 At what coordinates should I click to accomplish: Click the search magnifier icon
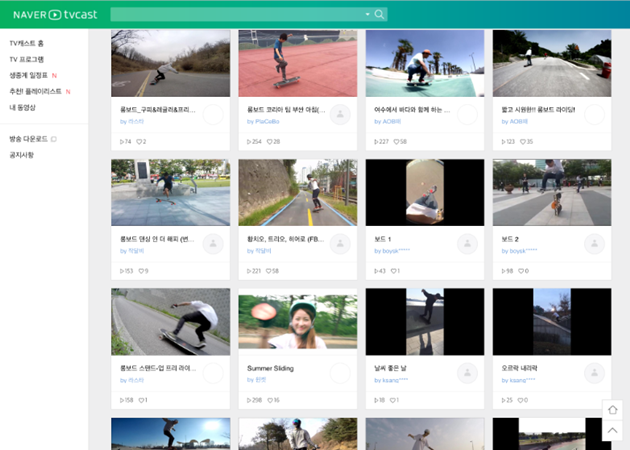(379, 14)
